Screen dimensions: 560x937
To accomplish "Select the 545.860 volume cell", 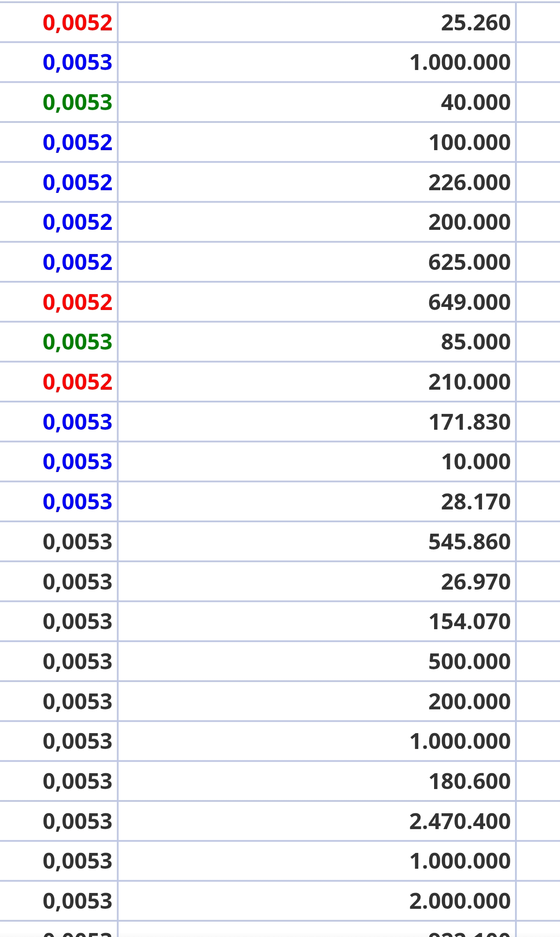I will (x=469, y=542).
